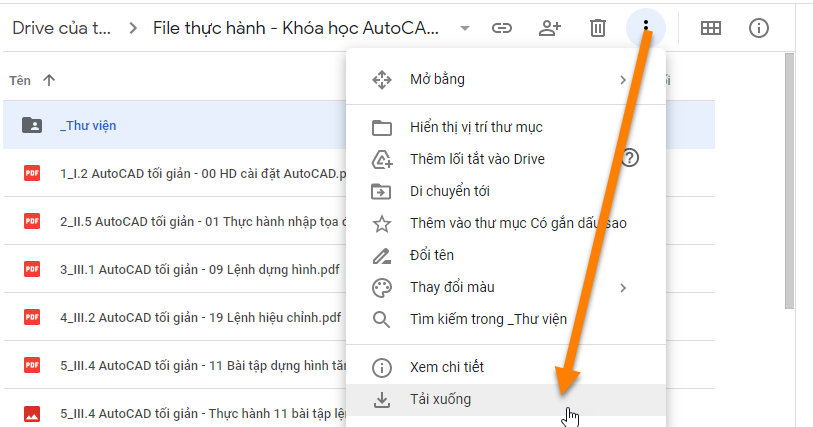813x427 pixels.
Task: Click the star icon in context menu
Action: [382, 224]
